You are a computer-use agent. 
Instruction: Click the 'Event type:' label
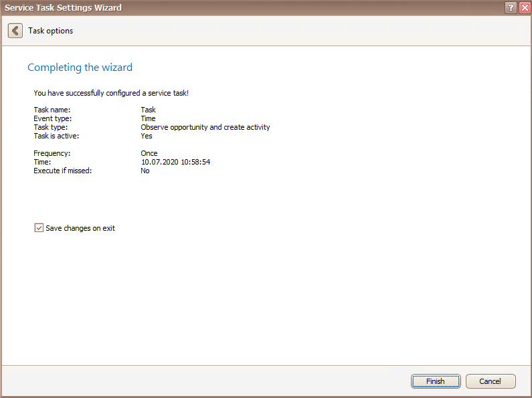(53, 118)
